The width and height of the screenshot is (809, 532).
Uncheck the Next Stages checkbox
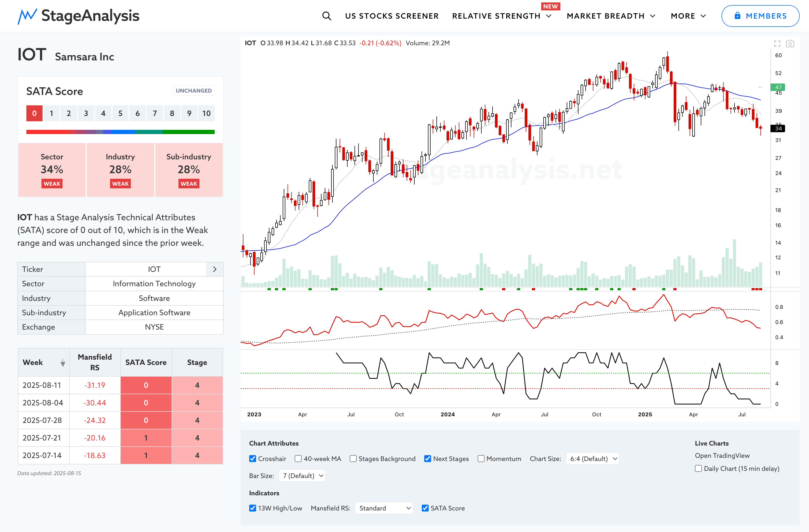(x=428, y=459)
